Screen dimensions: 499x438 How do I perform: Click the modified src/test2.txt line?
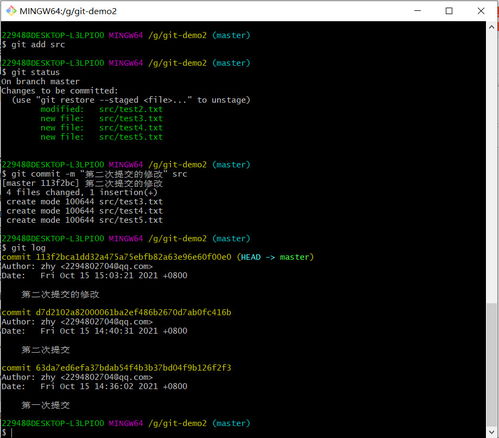point(102,109)
